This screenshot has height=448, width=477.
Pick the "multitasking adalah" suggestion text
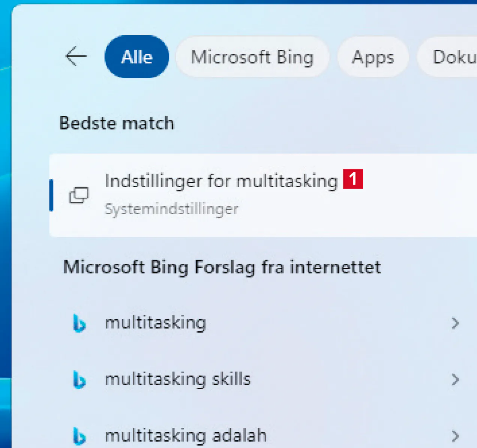click(x=186, y=436)
